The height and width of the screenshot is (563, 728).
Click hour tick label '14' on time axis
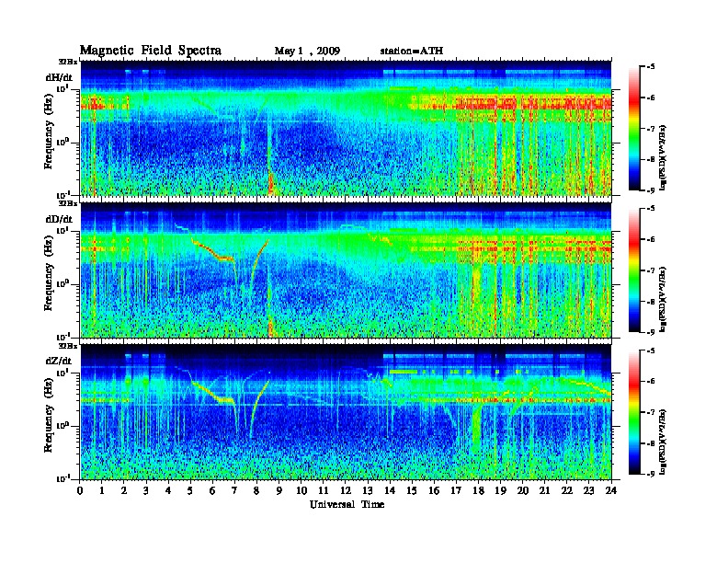[390, 490]
